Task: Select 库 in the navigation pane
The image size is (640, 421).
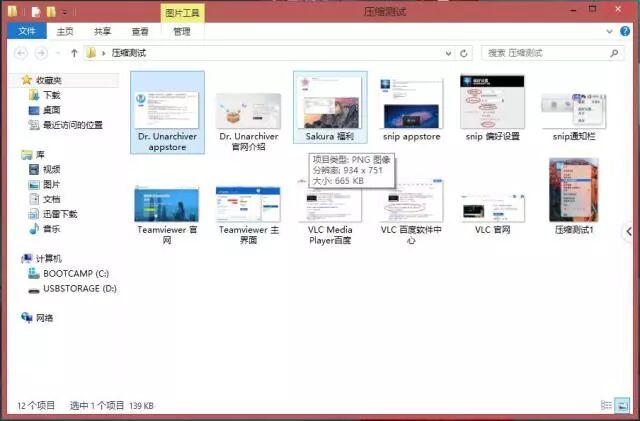Action: [x=40, y=155]
